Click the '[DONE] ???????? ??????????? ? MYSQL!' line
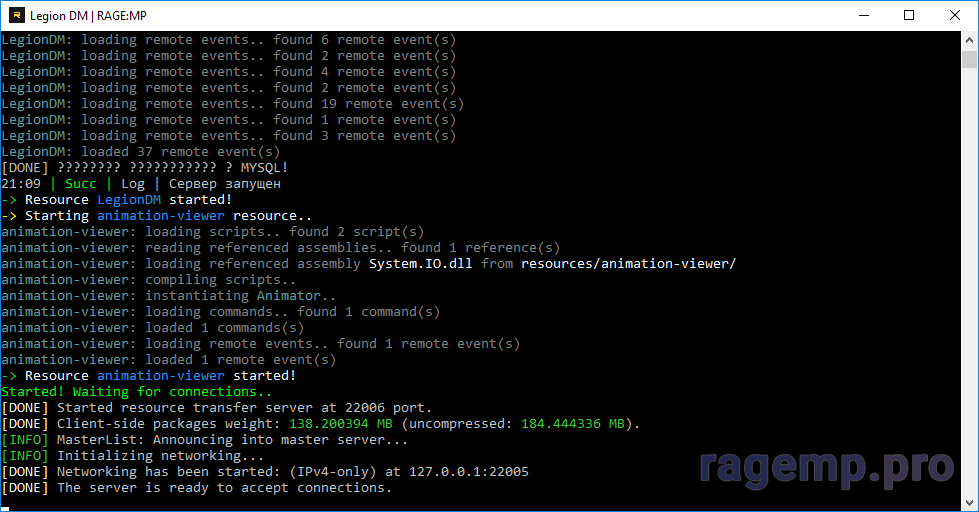 144,167
